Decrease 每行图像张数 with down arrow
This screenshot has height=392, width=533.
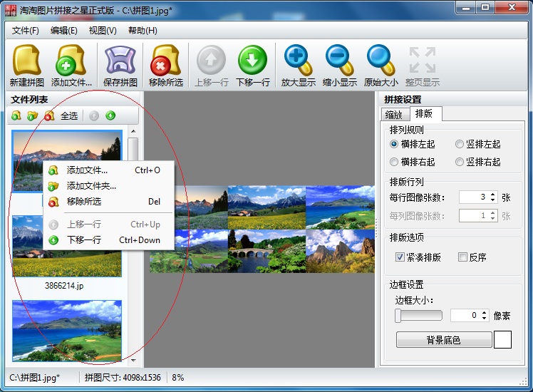[x=493, y=200]
